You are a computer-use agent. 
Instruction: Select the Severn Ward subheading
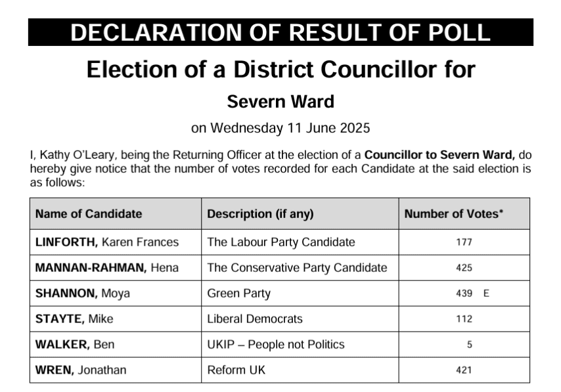[280, 102]
